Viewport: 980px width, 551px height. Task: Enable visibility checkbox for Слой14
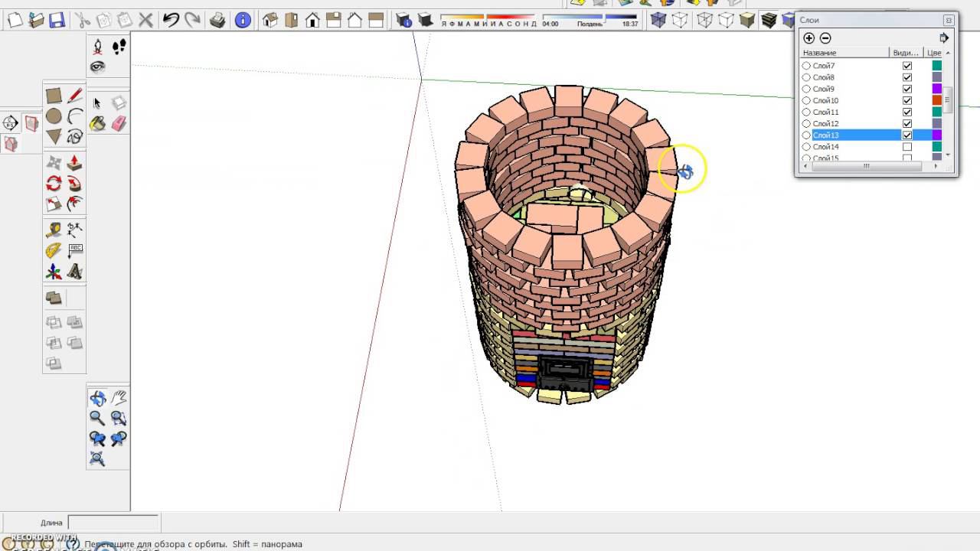pyautogui.click(x=907, y=146)
